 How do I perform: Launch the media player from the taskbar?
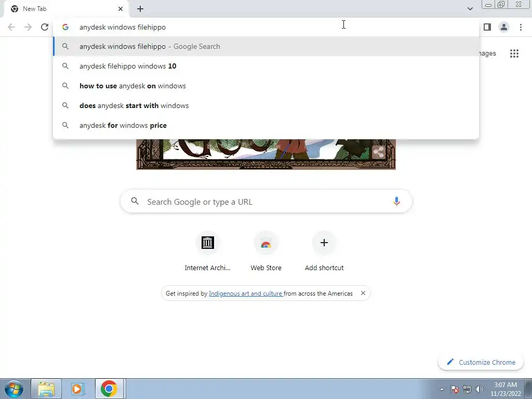tap(77, 389)
